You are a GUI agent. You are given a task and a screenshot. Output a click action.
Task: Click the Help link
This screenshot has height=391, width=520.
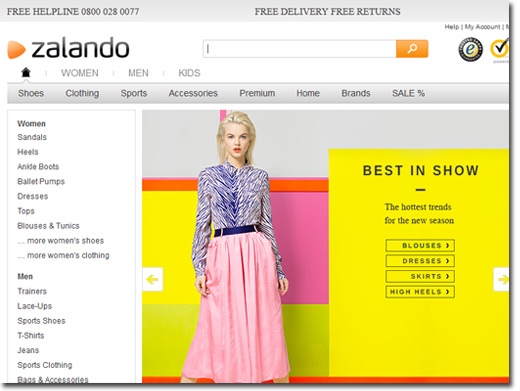(x=452, y=27)
